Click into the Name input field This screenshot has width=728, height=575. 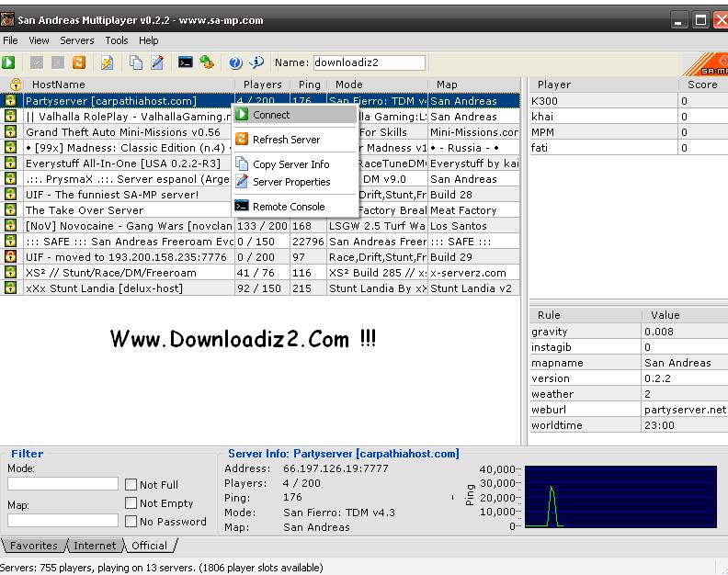[370, 62]
